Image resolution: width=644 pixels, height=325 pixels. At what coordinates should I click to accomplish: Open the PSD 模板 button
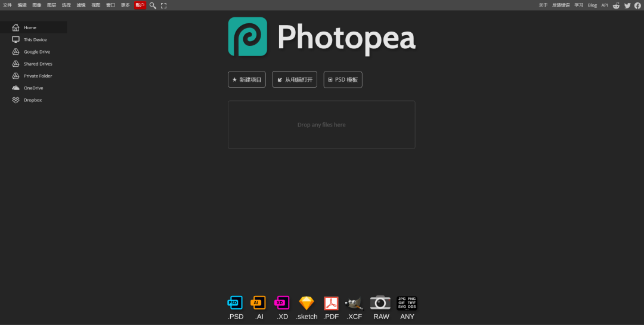pyautogui.click(x=343, y=79)
